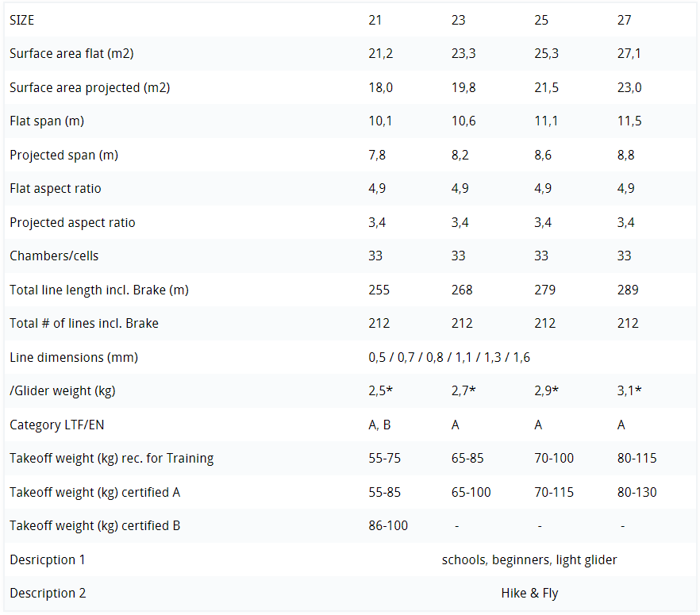The height and width of the screenshot is (615, 700).
Task: Click the line dimensions values text
Action: click(449, 357)
